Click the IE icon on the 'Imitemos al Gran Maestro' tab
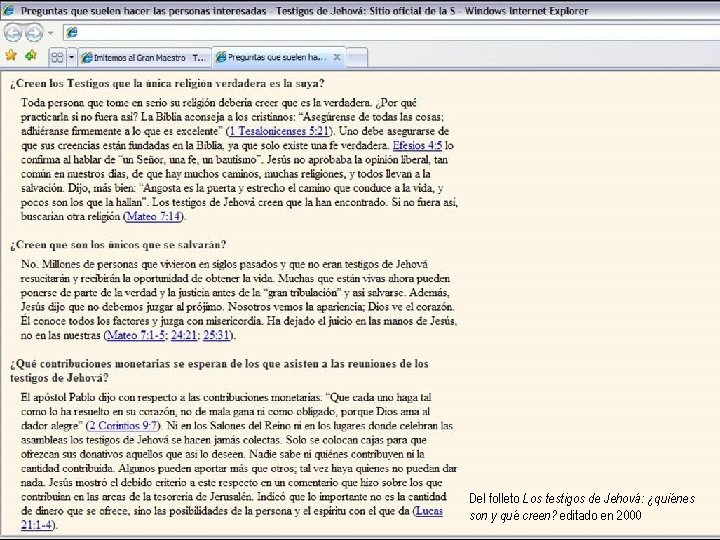 (x=86, y=58)
